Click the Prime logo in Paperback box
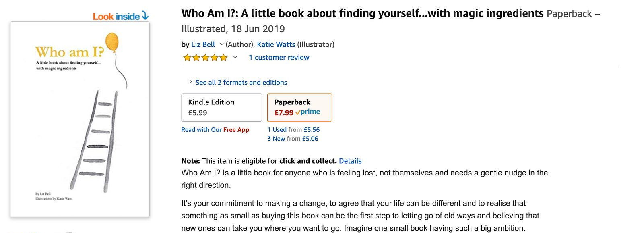This screenshot has width=644, height=233. point(308,112)
